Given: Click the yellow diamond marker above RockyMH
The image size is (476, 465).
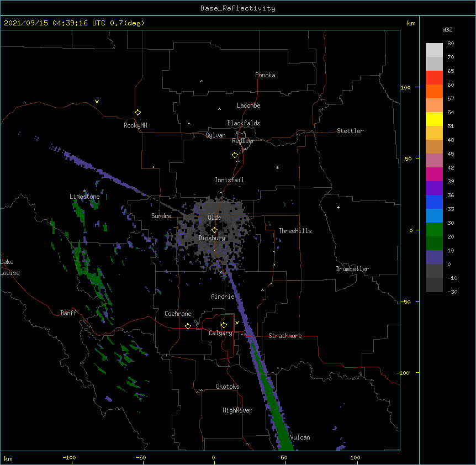Looking at the screenshot, I should (x=137, y=112).
